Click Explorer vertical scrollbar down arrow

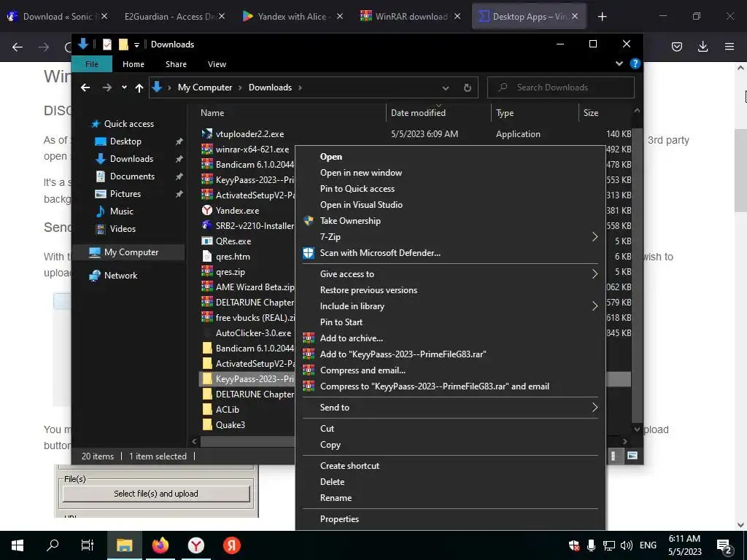[637, 429]
